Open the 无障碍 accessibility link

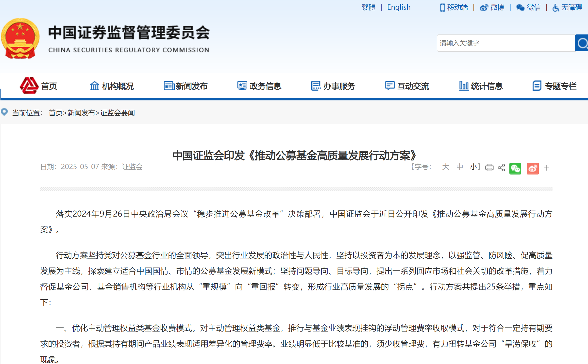(x=571, y=7)
